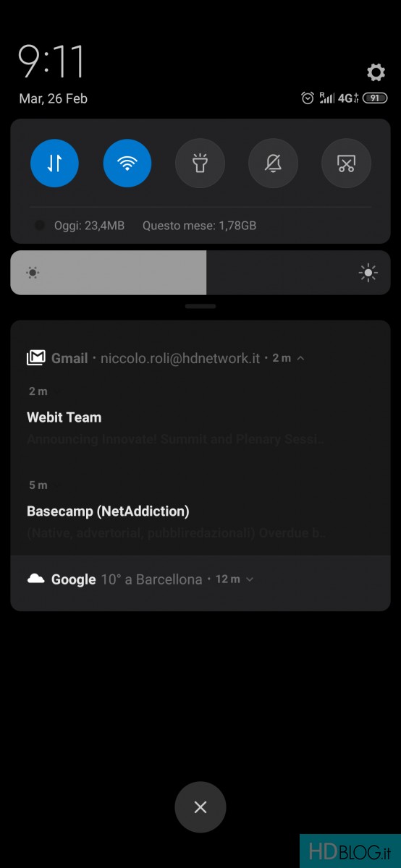The image size is (401, 868).
Task: Tap the screenshot scissors tile
Action: 346,163
